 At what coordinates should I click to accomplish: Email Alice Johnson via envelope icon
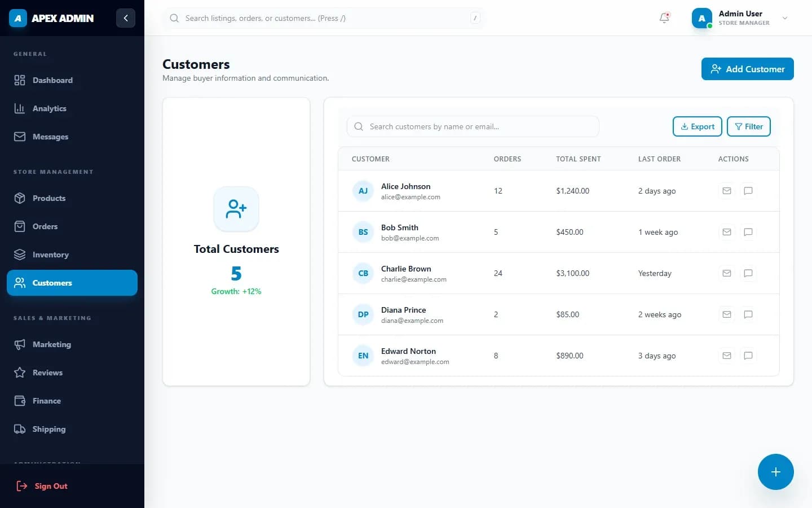pyautogui.click(x=727, y=191)
